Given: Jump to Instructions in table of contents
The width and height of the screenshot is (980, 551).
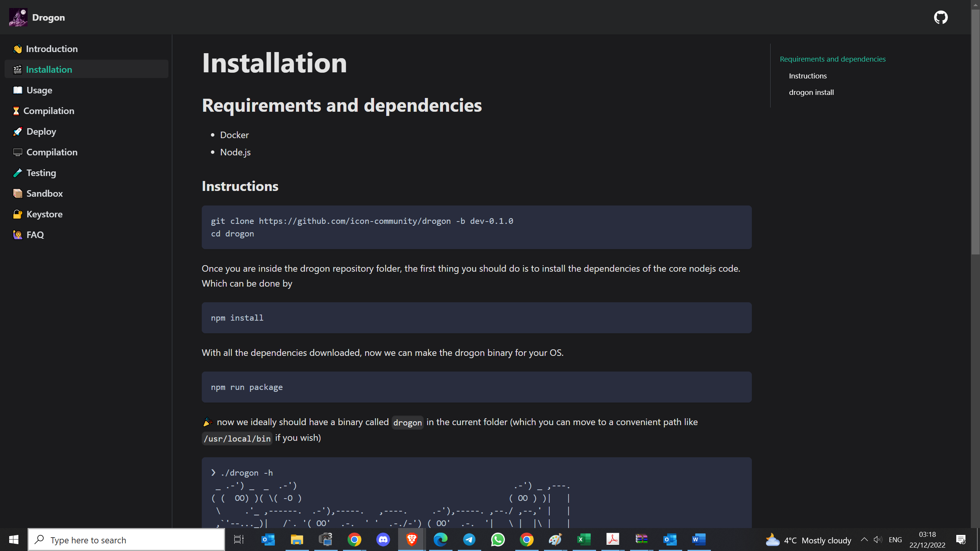Looking at the screenshot, I should 808,76.
